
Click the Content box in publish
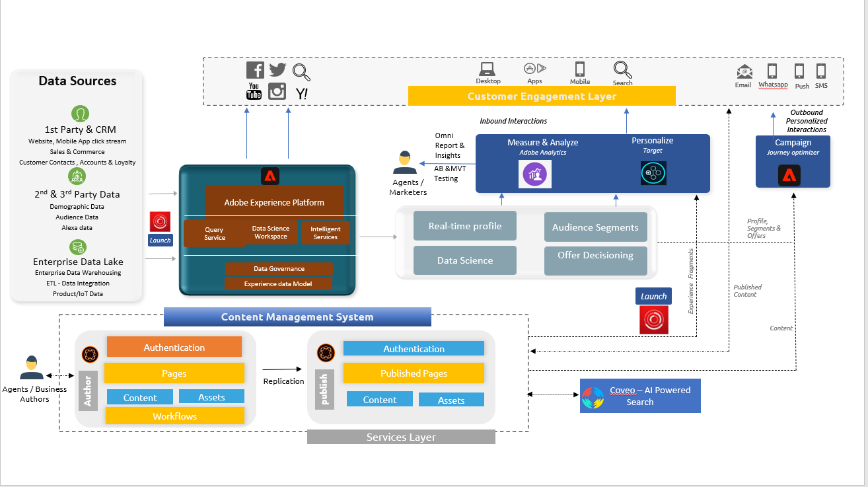coord(380,399)
